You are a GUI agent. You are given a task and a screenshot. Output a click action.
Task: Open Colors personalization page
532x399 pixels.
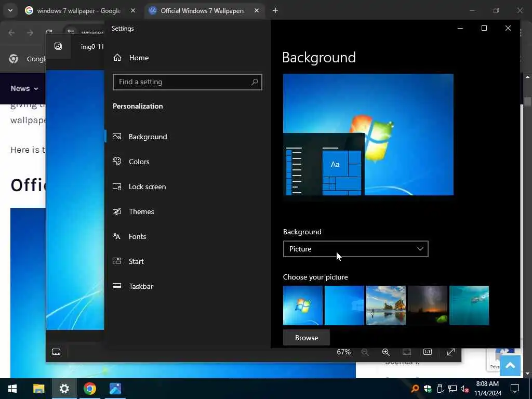point(131,162)
